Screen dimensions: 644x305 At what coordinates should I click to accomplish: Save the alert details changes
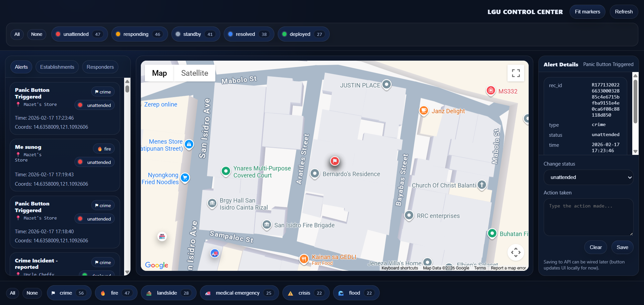[622, 247]
